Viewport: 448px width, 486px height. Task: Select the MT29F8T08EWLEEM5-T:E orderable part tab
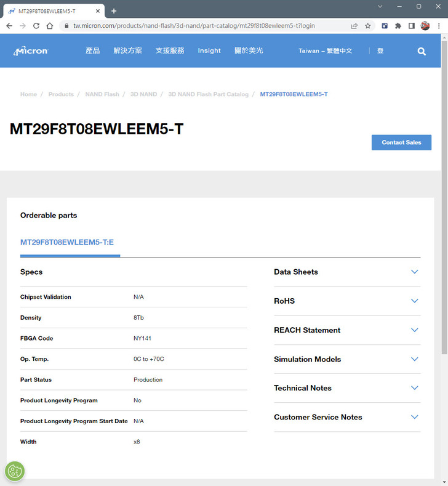coord(67,242)
